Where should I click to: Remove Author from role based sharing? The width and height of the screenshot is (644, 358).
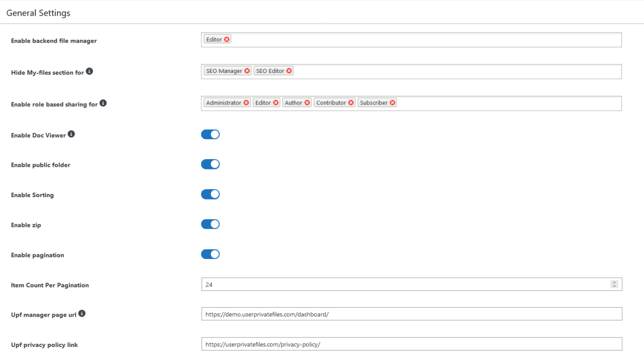tap(307, 103)
